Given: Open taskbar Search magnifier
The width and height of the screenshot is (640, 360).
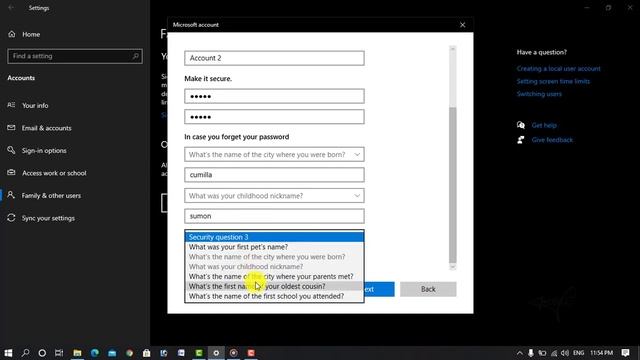Looking at the screenshot, I should click(x=25, y=353).
